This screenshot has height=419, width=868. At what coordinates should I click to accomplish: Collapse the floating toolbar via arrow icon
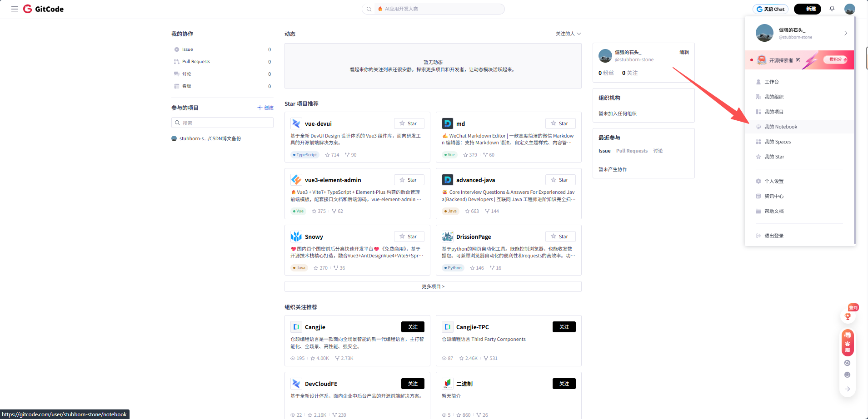(x=847, y=389)
